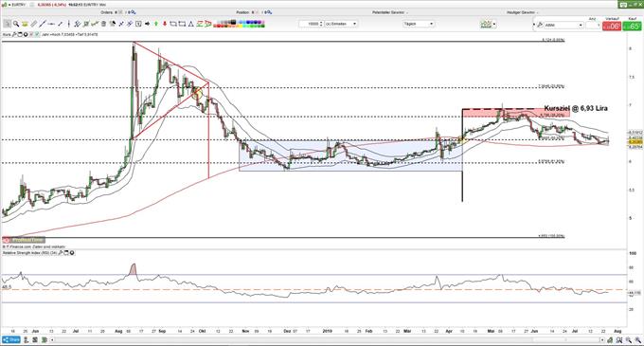The image size is (644, 346).
Task: Select the vertical line tool
Action: pos(69,24)
